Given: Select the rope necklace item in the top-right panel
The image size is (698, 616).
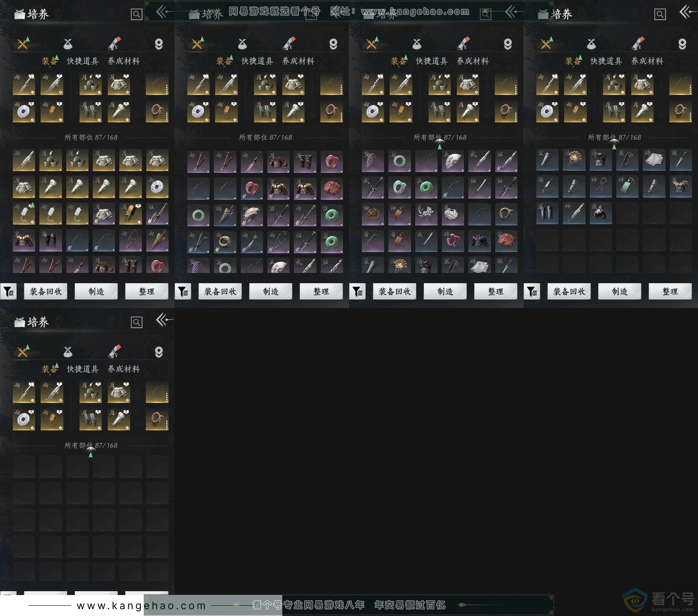Looking at the screenshot, I should pyautogui.click(x=600, y=187).
